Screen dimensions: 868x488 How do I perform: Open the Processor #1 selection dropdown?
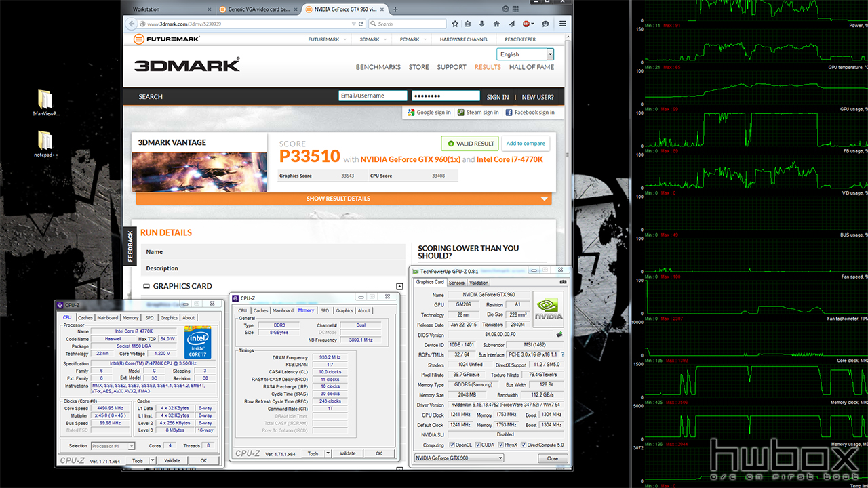point(113,446)
